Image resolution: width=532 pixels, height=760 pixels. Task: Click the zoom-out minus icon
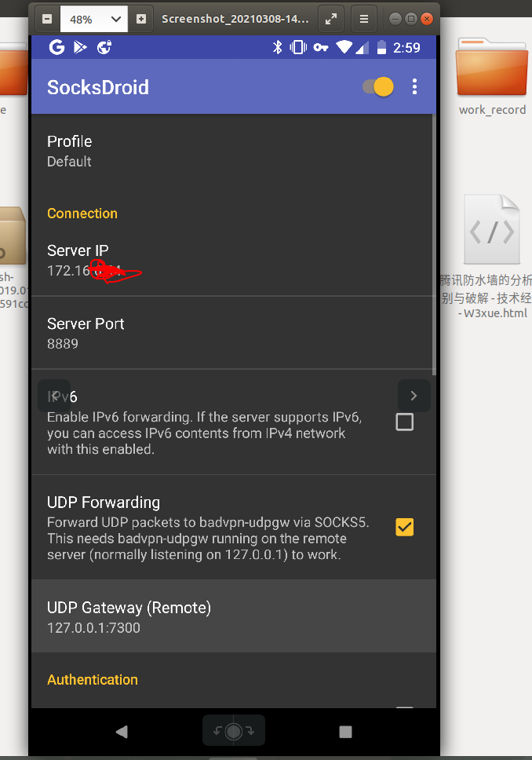point(48,18)
